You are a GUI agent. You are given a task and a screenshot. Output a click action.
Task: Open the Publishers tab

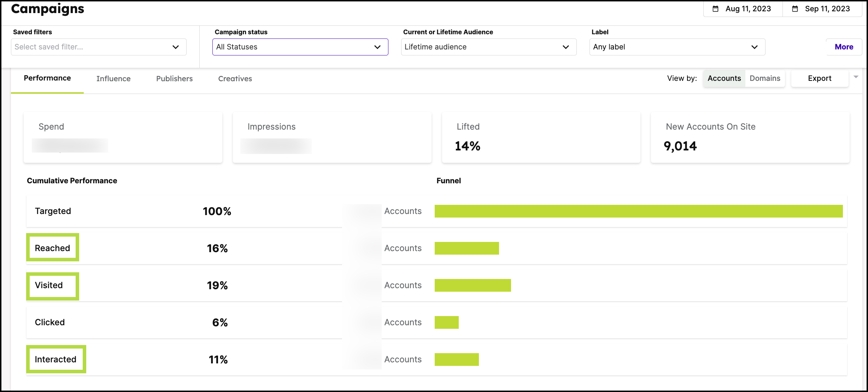coord(174,78)
